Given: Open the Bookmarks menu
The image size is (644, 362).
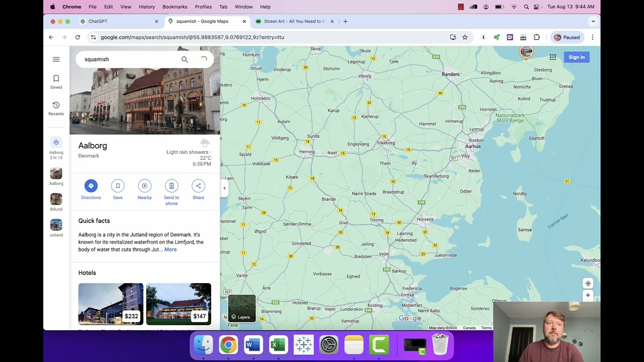Looking at the screenshot, I should (x=175, y=7).
